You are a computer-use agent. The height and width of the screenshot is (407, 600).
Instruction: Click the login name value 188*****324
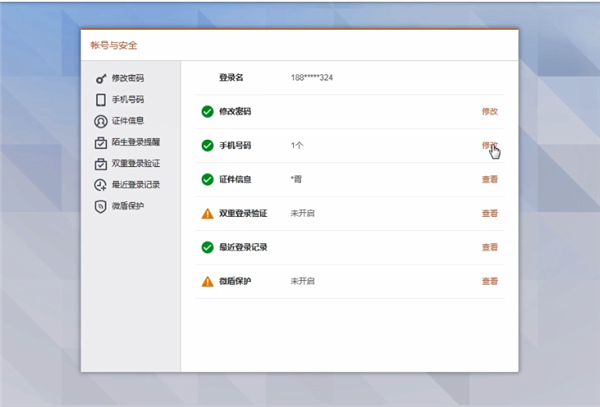point(312,78)
